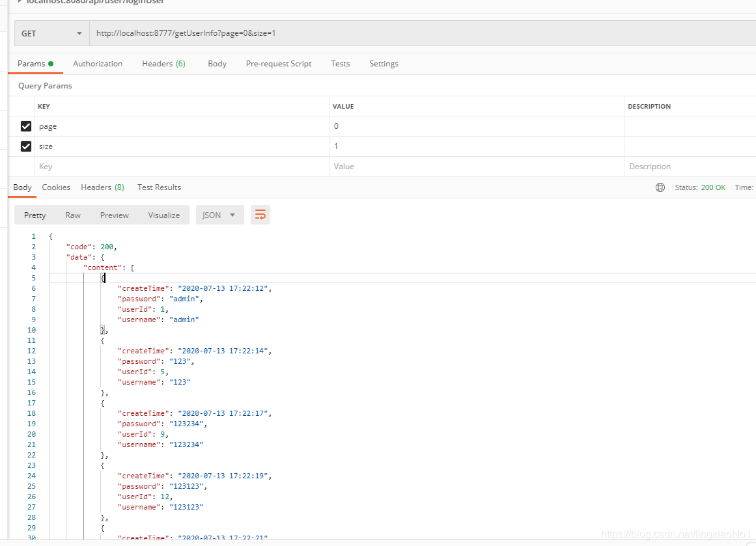This screenshot has height=546, width=756.
Task: Click createTime 2020-07-13 17:22:12 line
Action: 195,289
